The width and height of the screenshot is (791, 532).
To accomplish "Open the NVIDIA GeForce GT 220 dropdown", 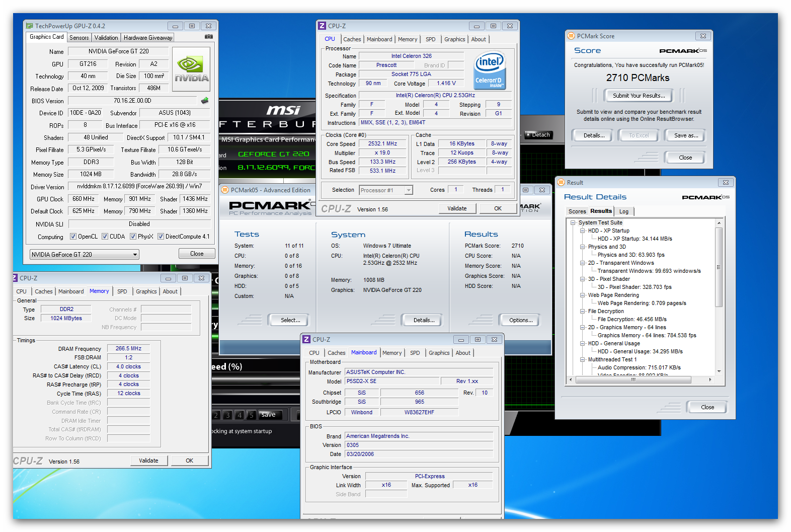I will tap(84, 255).
